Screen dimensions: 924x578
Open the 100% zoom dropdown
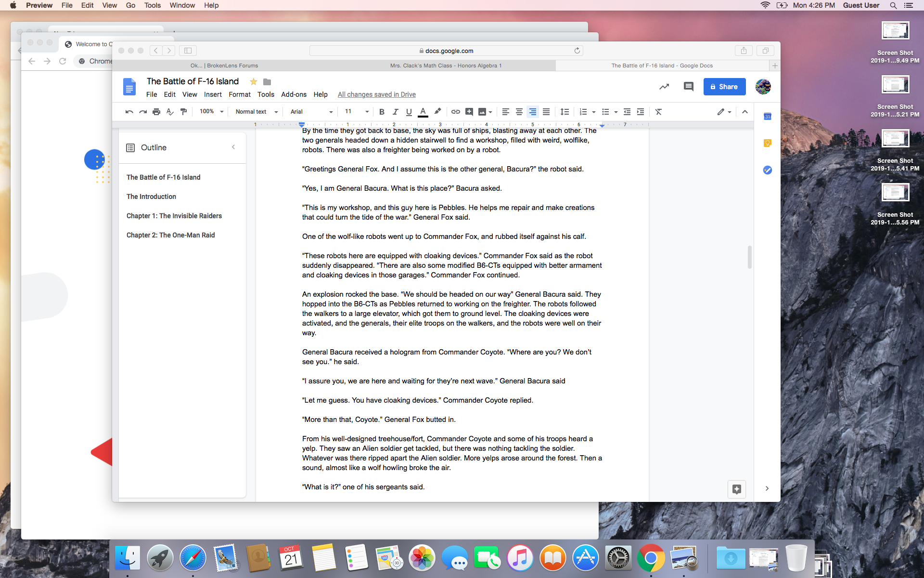(x=212, y=112)
